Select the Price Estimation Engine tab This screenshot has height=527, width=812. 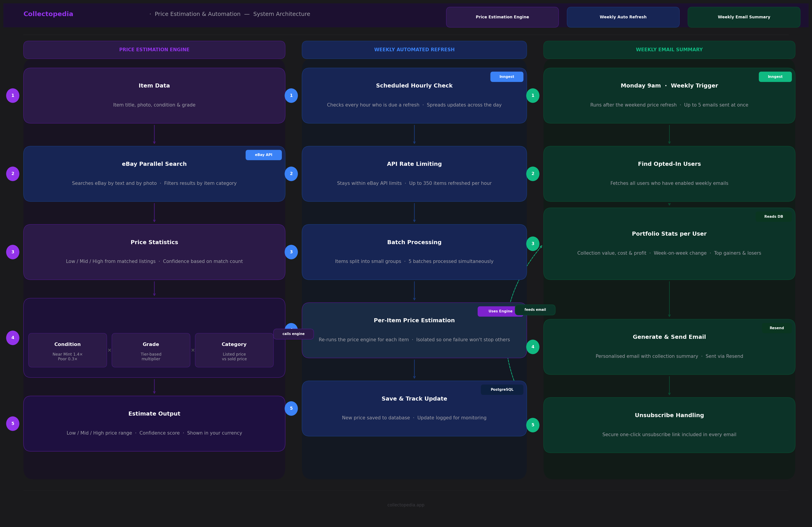pos(502,17)
